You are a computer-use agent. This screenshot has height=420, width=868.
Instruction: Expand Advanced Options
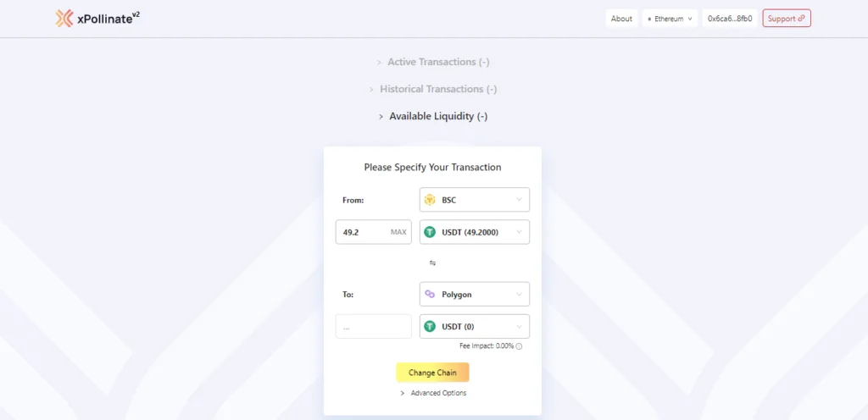click(433, 393)
